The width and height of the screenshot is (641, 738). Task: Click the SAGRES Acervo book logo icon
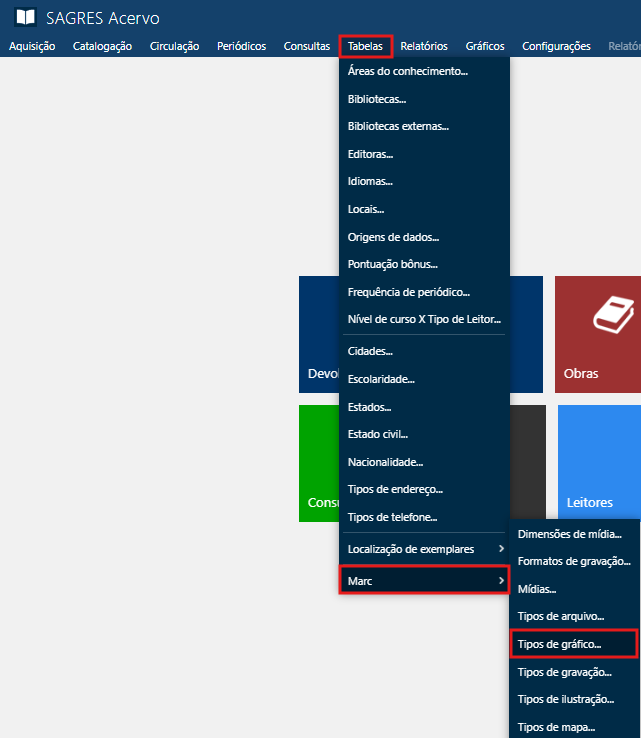[25, 18]
